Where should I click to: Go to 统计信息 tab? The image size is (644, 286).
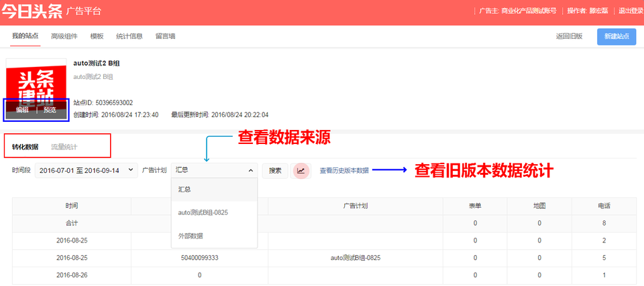(x=129, y=36)
